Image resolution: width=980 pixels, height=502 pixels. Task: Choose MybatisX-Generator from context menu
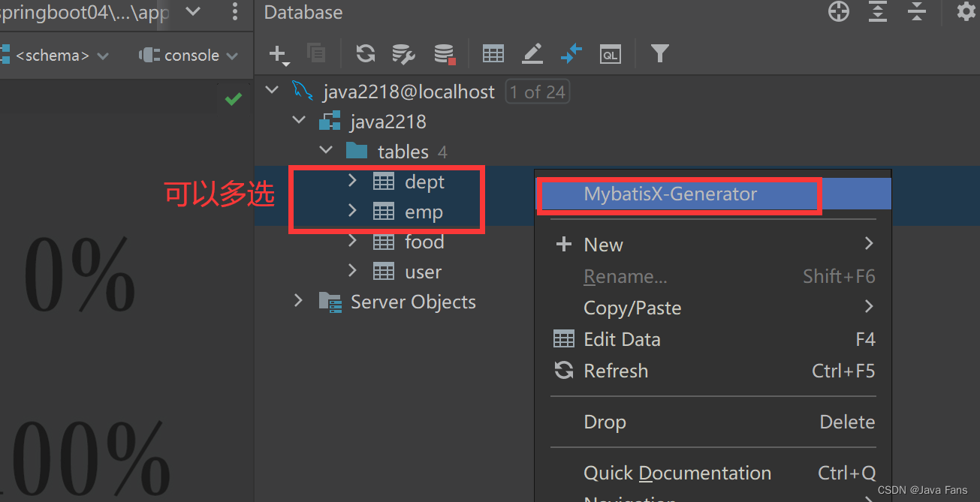click(713, 194)
